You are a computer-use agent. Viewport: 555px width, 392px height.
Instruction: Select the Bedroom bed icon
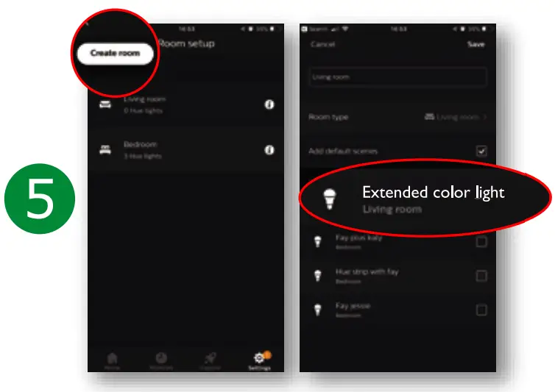105,149
